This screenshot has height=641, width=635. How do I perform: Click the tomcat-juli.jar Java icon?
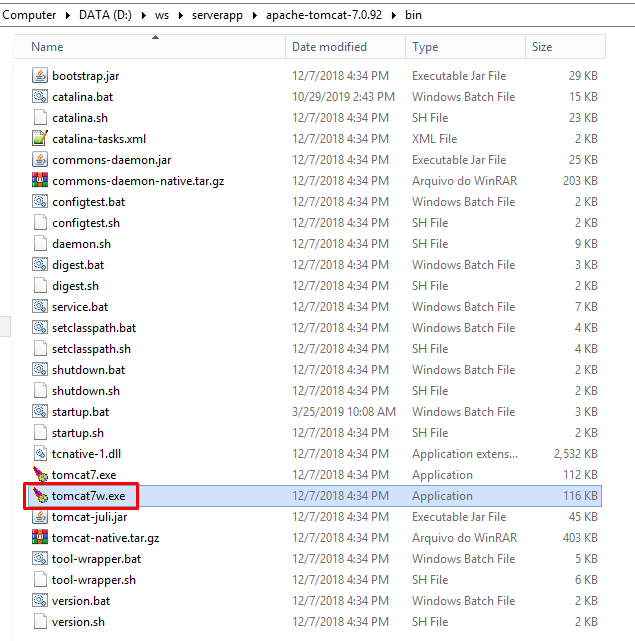[40, 517]
